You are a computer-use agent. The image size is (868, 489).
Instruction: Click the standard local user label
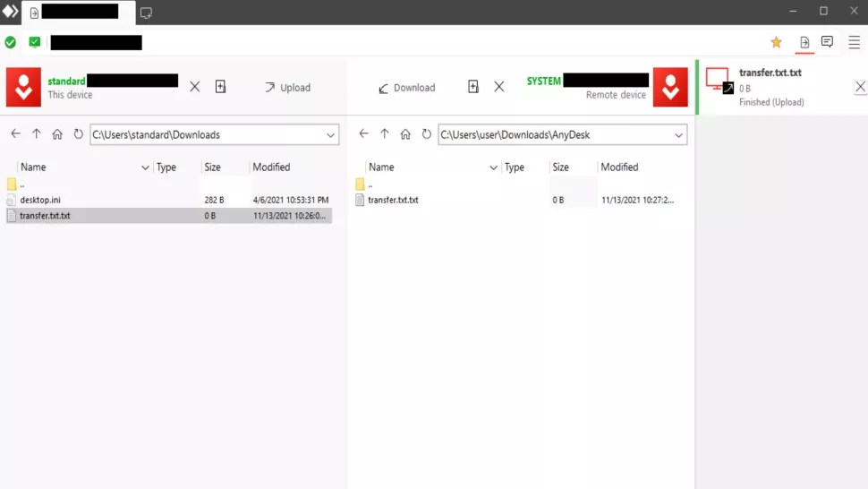(x=66, y=81)
